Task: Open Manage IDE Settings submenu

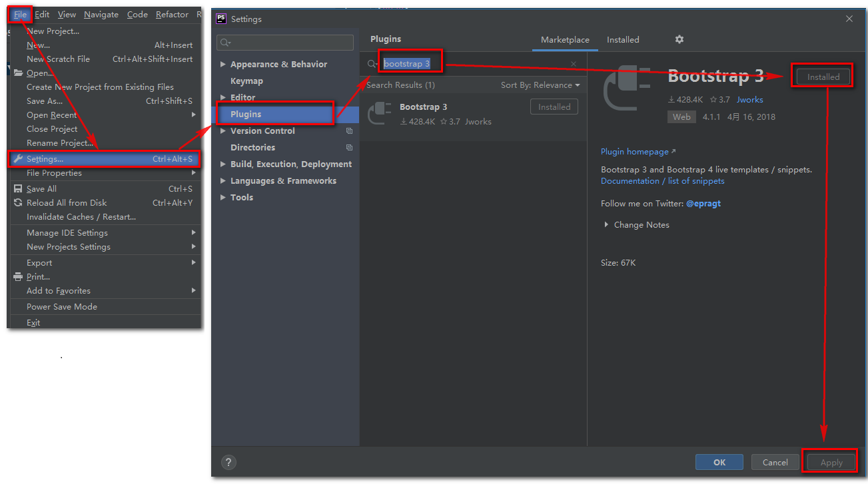Action: (105, 233)
